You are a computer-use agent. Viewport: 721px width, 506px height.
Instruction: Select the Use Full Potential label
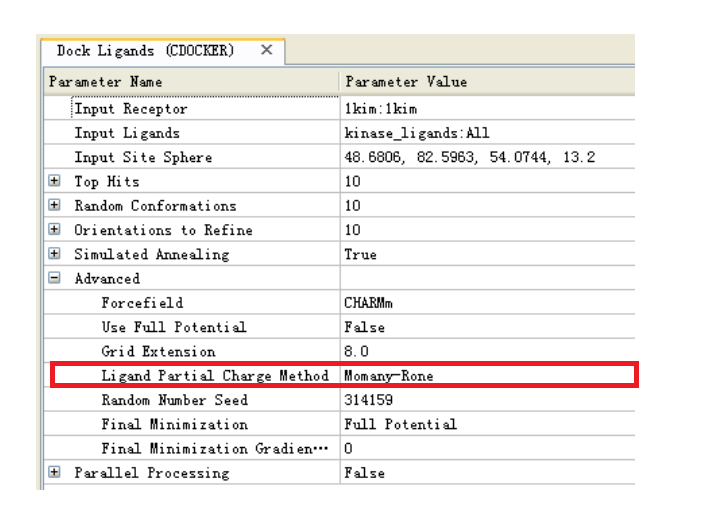(174, 327)
